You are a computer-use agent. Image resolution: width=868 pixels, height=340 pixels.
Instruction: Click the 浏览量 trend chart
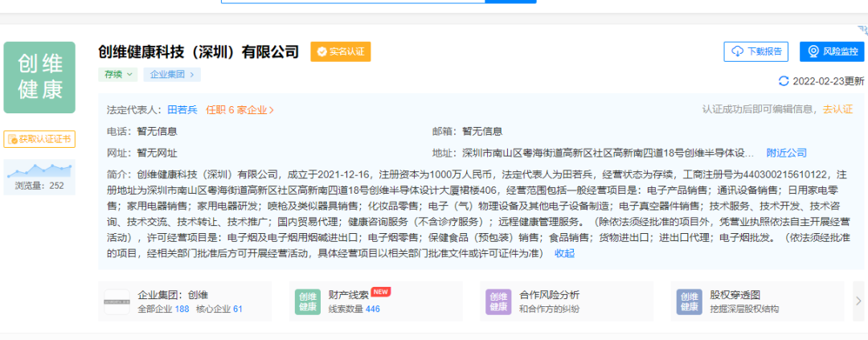pyautogui.click(x=39, y=169)
